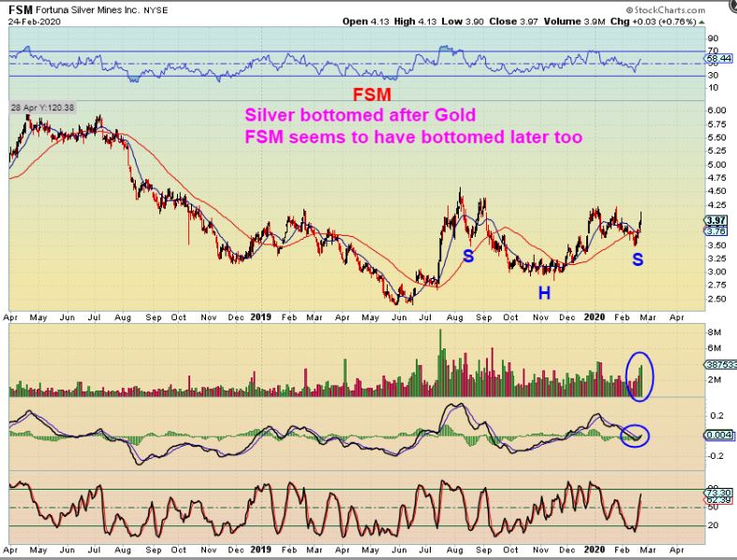Image resolution: width=737 pixels, height=560 pixels.
Task: Click the 0.2 label on the MACD scale
Action: (717, 416)
